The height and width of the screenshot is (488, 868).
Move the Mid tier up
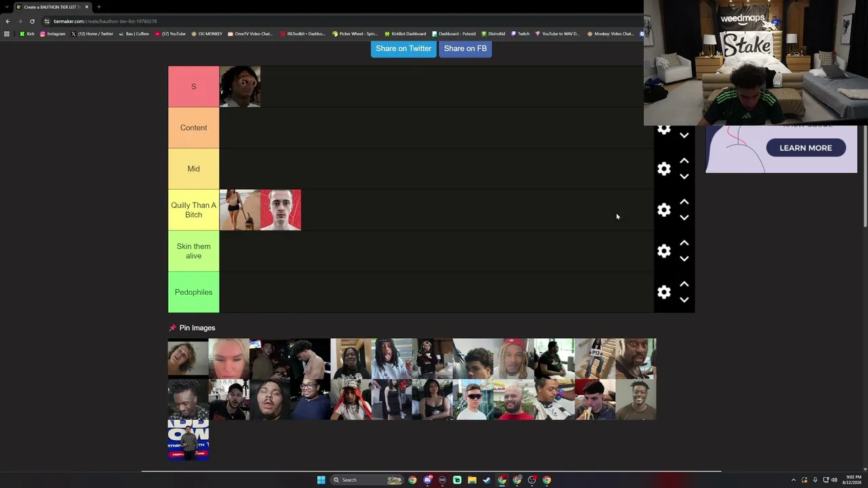pyautogui.click(x=684, y=161)
